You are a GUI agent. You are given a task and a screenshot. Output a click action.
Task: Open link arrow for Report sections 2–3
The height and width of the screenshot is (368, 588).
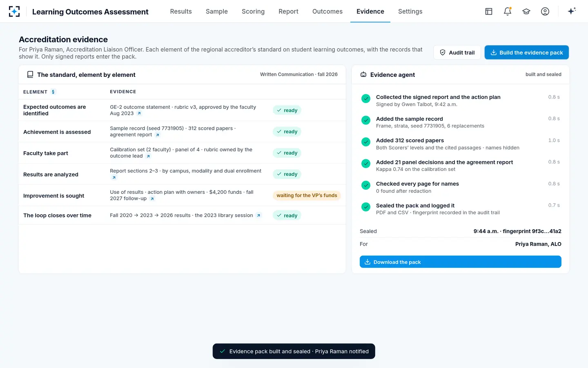click(114, 177)
